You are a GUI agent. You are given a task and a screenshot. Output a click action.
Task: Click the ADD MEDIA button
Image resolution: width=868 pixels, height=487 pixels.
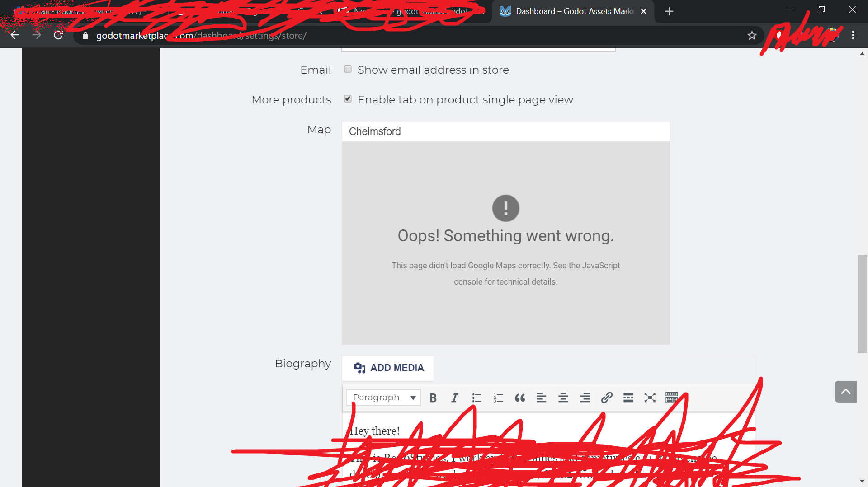(x=388, y=368)
